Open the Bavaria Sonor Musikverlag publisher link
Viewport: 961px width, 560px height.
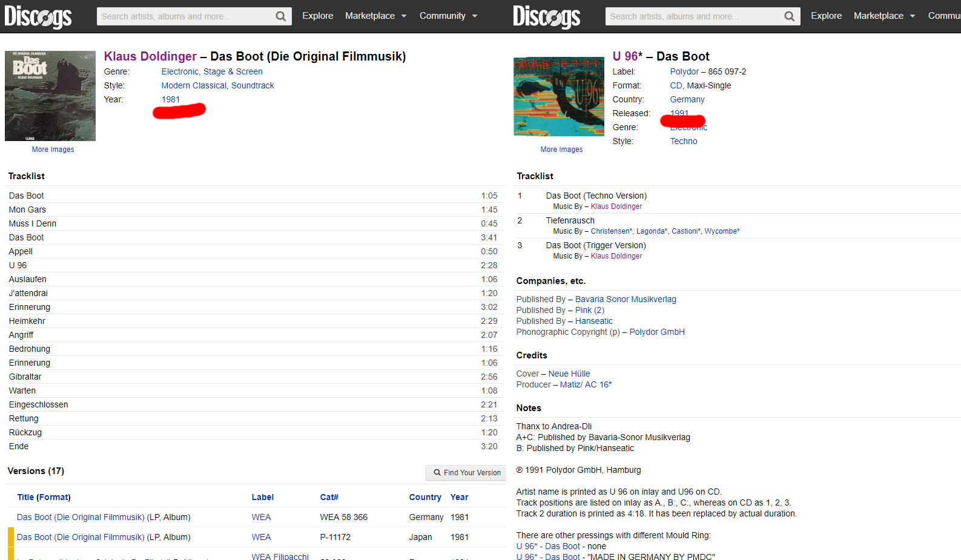coord(626,299)
